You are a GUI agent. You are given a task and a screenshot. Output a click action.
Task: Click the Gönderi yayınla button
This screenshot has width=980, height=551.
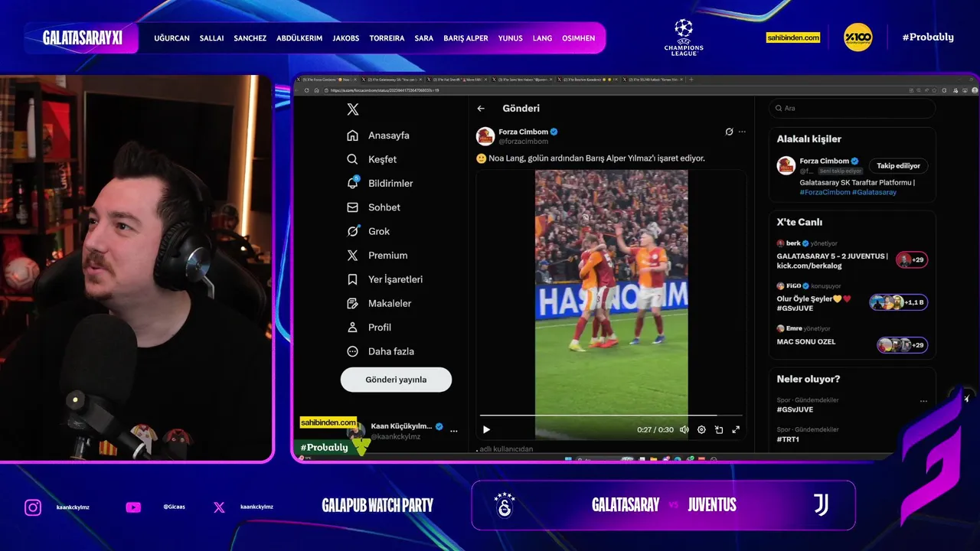396,380
